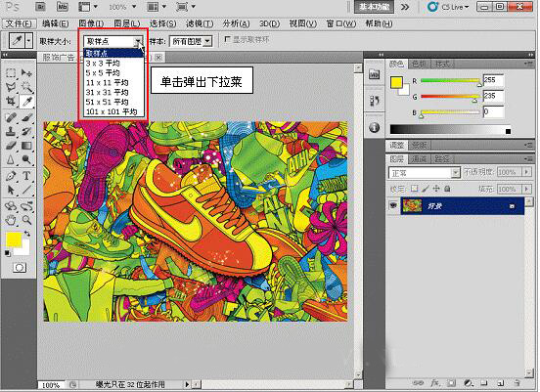The width and height of the screenshot is (540, 392).
Task: Select the Dodge tool
Action: pos(26,159)
